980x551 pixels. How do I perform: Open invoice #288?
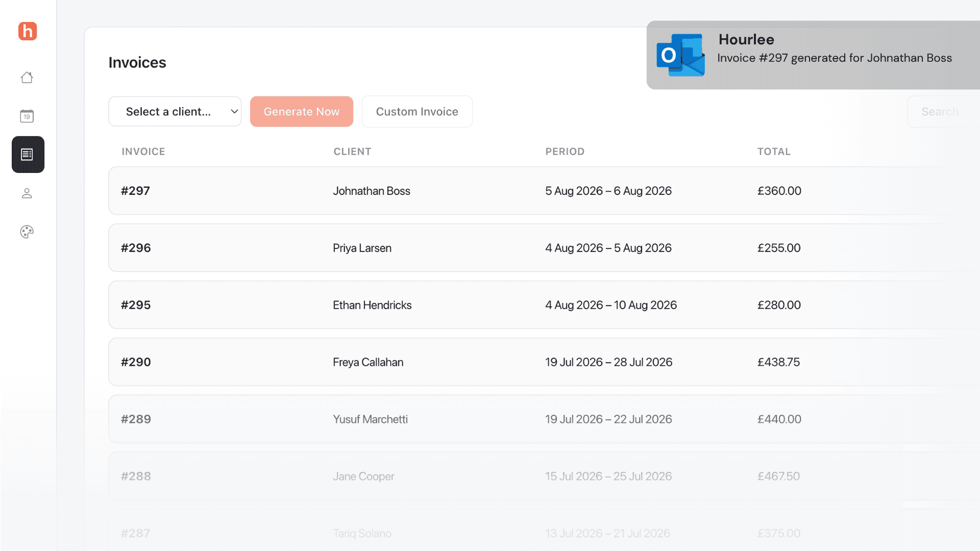pyautogui.click(x=136, y=477)
